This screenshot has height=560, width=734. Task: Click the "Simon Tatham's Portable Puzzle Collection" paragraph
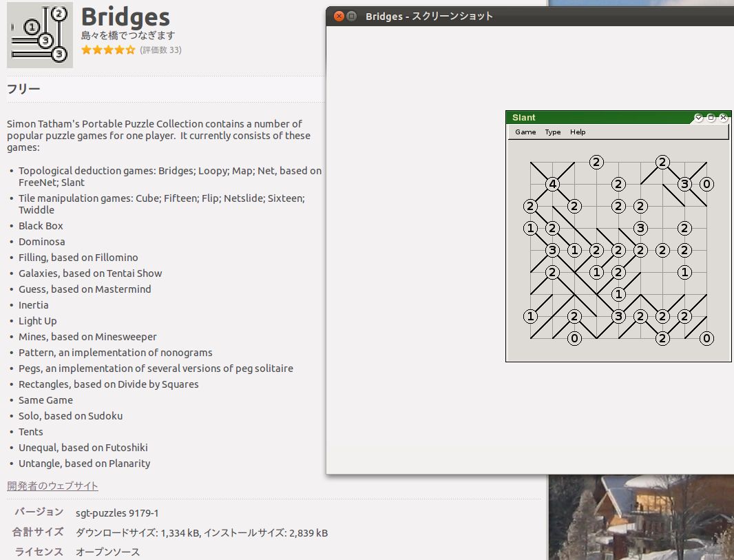pos(158,136)
